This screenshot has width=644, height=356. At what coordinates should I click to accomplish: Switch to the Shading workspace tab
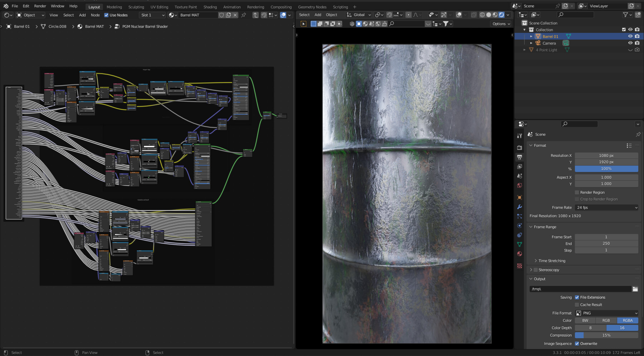tap(210, 7)
